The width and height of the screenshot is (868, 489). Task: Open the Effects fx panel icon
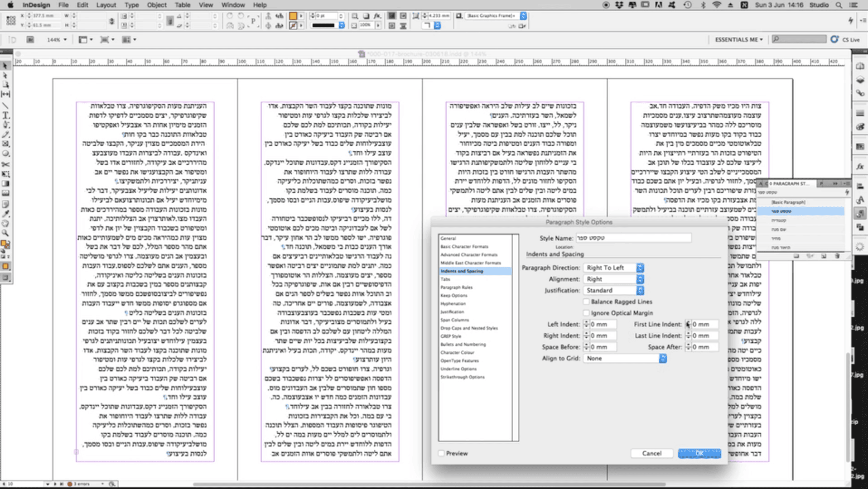point(860,167)
